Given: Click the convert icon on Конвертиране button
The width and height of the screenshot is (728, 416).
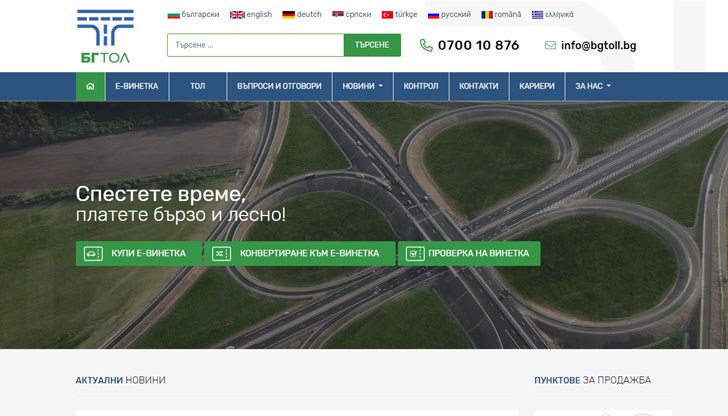Looking at the screenshot, I should click(x=221, y=254).
